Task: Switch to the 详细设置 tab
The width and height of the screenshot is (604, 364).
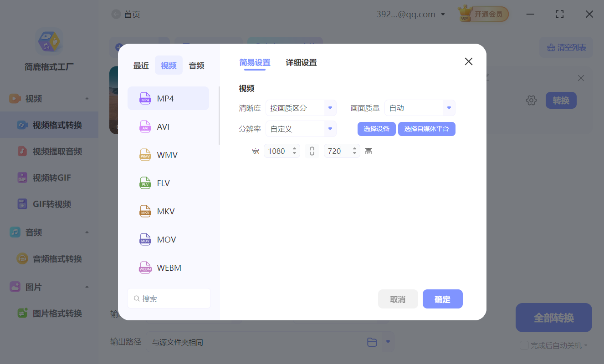Action: click(x=301, y=62)
